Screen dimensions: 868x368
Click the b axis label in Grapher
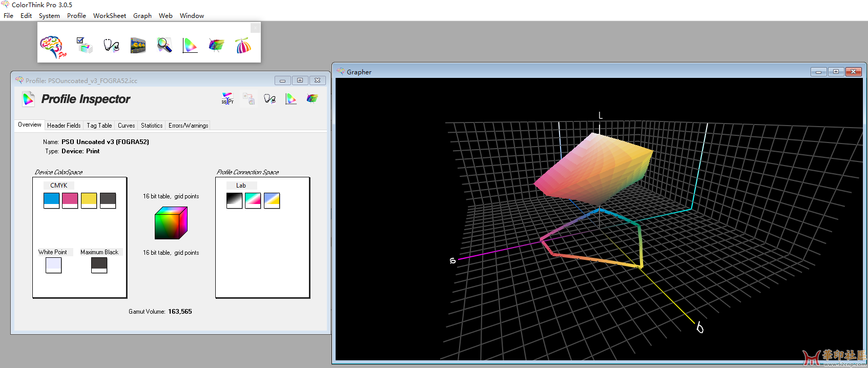pyautogui.click(x=700, y=328)
